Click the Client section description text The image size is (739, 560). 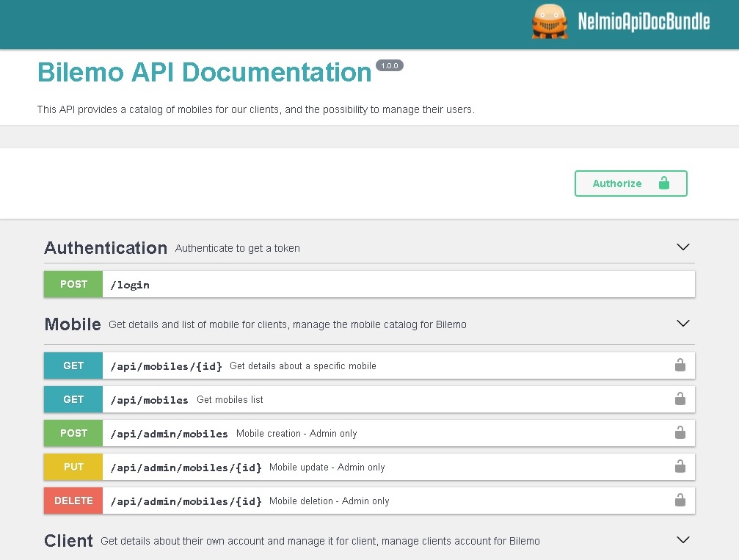coord(320,541)
